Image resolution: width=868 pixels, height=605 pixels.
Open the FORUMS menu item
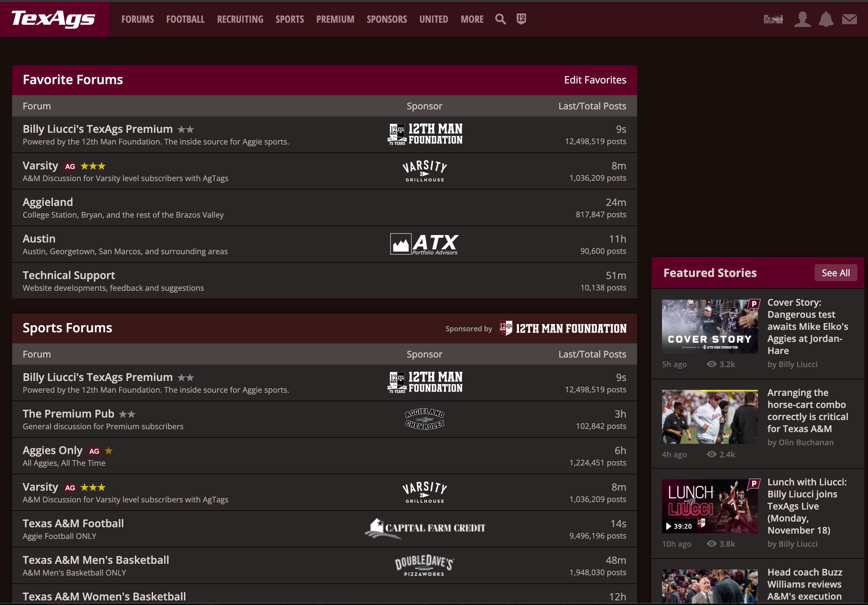pos(136,18)
